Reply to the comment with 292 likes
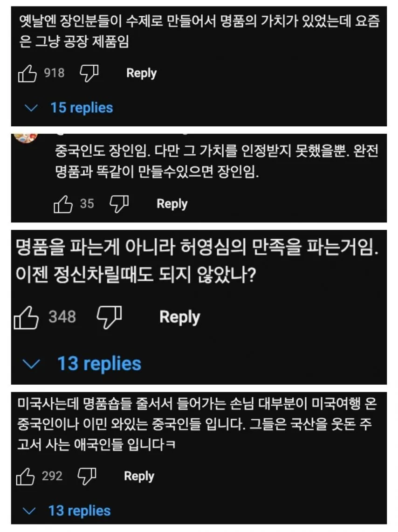This screenshot has width=398, height=532. click(x=139, y=476)
